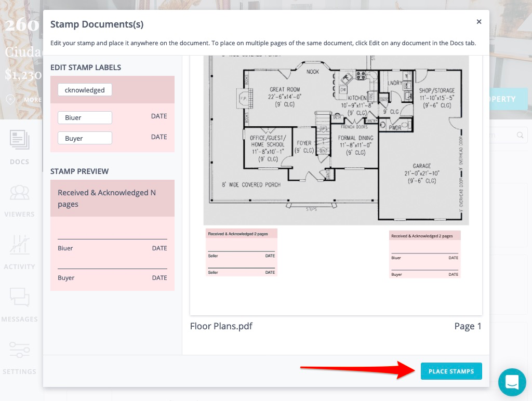The height and width of the screenshot is (401, 532).
Task: Click the STAMP PREVIEW heading
Action: pos(79,171)
